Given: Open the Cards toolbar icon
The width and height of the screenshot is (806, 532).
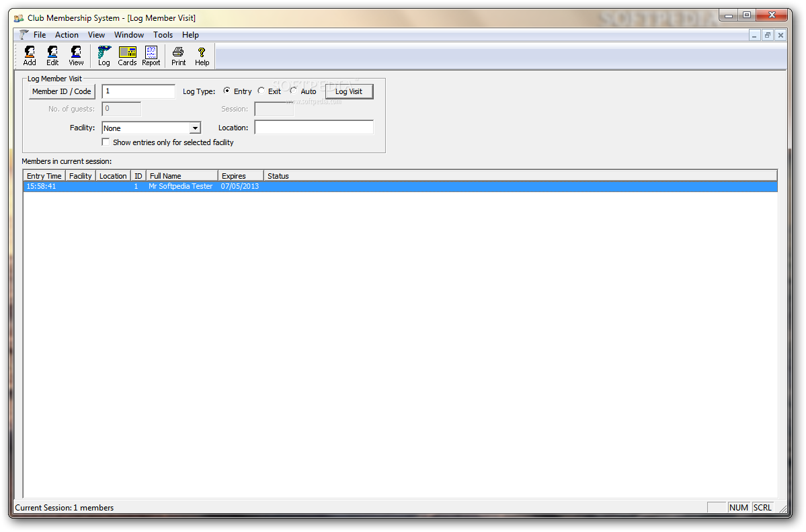Looking at the screenshot, I should click(x=128, y=56).
